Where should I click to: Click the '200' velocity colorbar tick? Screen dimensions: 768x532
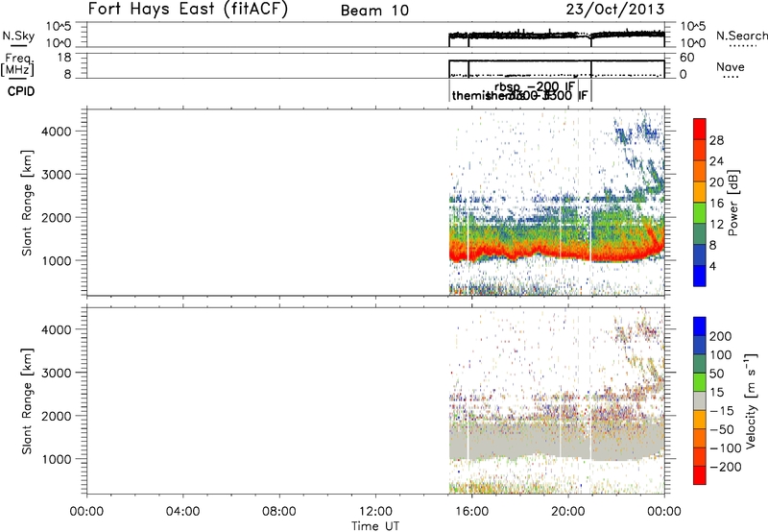(x=721, y=336)
